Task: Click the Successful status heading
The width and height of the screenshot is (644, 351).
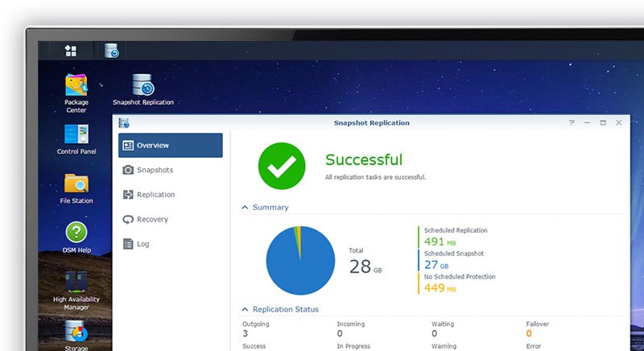Action: point(364,159)
